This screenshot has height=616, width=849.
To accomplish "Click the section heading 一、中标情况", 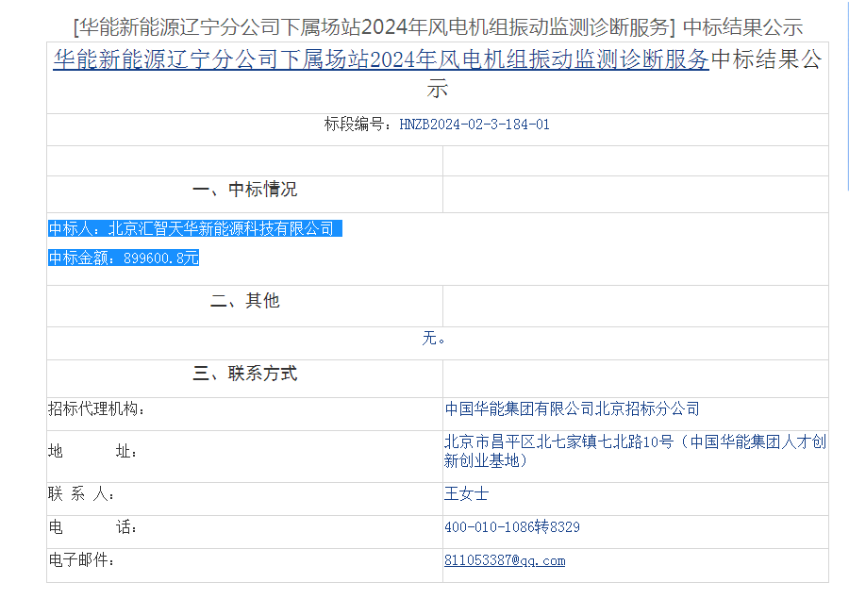I will click(244, 190).
